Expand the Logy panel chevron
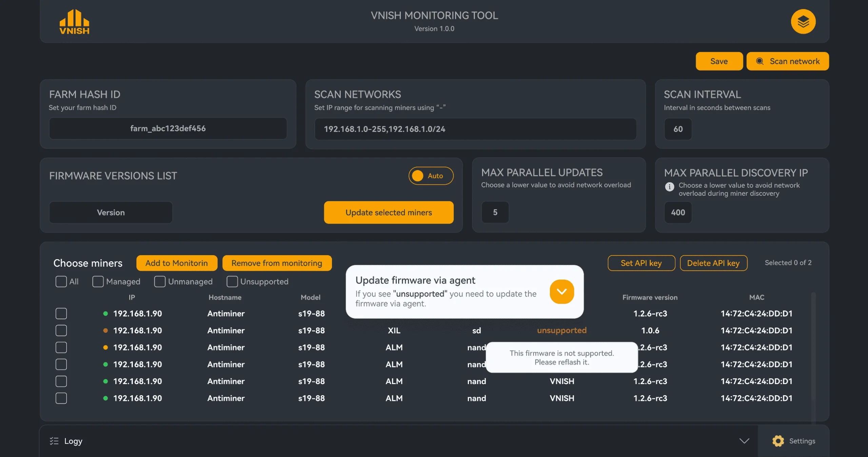 (744, 441)
